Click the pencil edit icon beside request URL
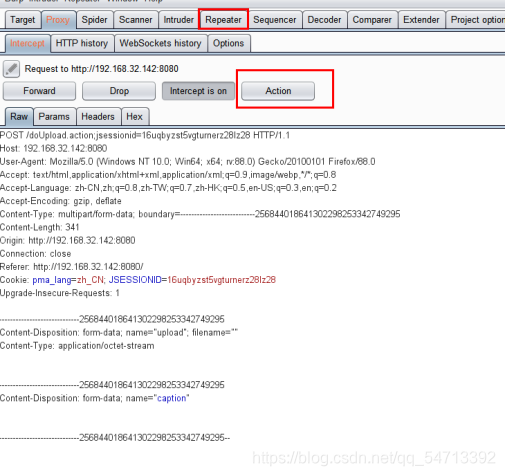Viewport: 505px width, 476px height. [11, 69]
